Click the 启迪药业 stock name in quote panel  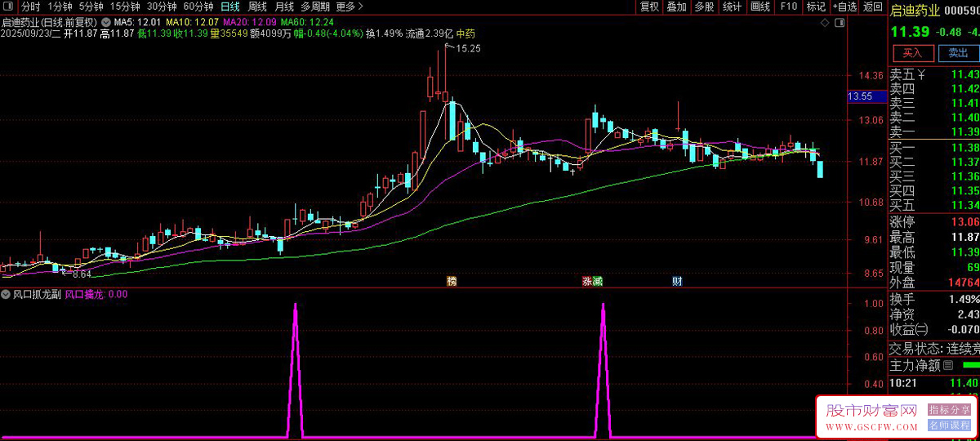pyautogui.click(x=914, y=10)
